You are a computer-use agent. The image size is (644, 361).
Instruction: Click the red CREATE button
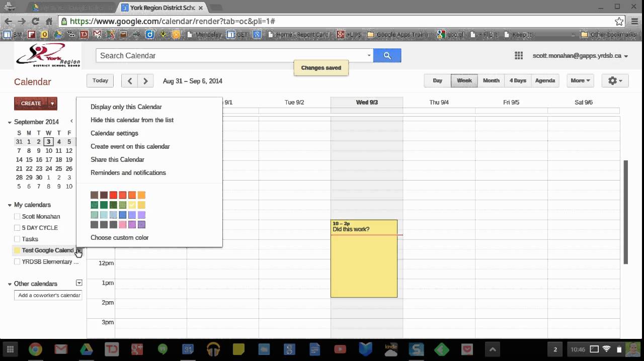31,104
